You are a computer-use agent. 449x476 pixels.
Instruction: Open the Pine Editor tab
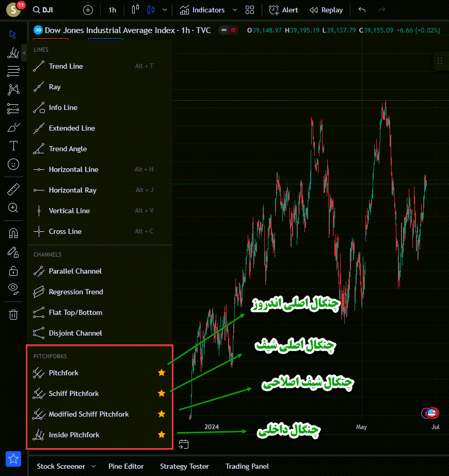pos(126,466)
